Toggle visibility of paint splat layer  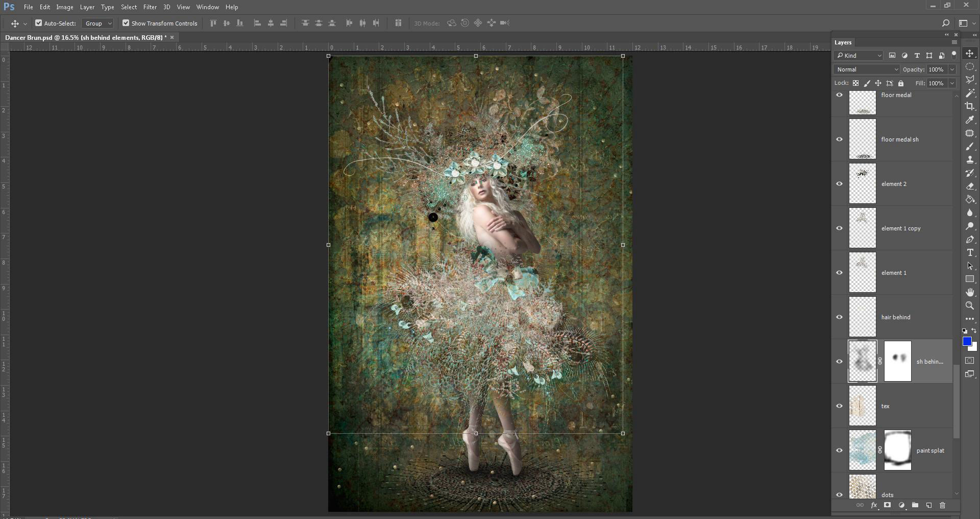839,451
